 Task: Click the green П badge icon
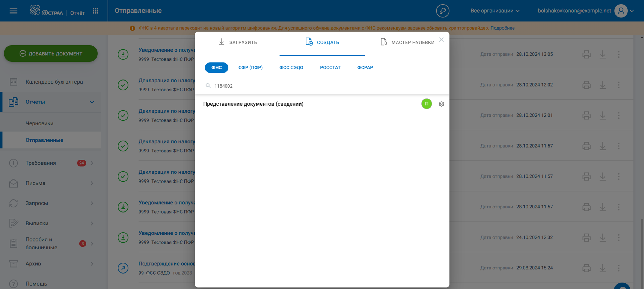[427, 104]
